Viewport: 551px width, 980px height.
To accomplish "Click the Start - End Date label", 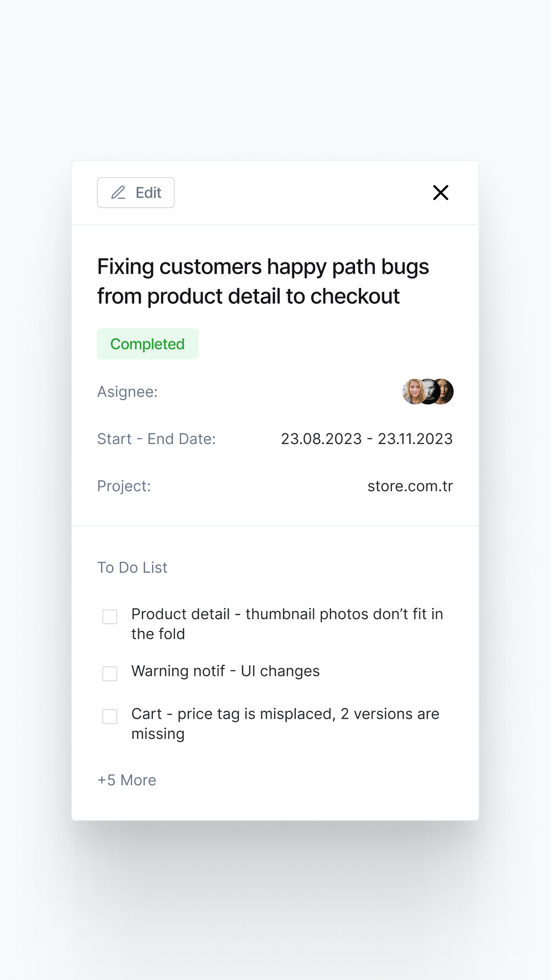I will click(x=157, y=439).
